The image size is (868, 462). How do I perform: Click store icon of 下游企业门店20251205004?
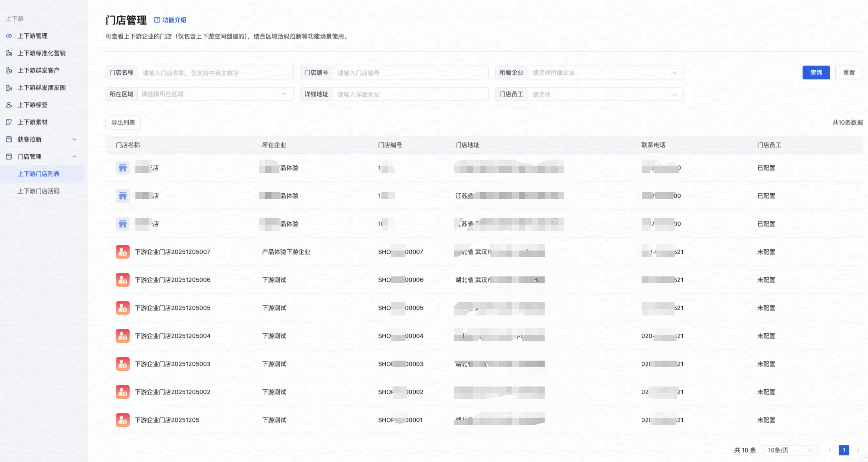[x=123, y=336]
